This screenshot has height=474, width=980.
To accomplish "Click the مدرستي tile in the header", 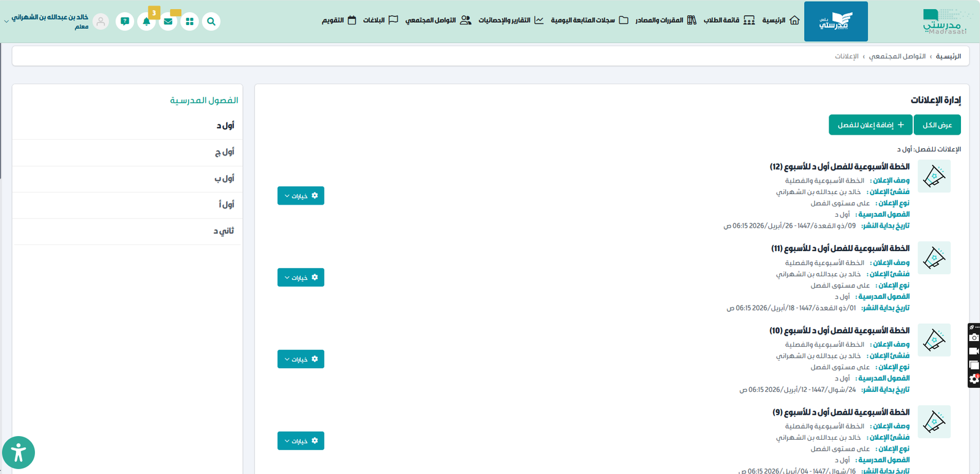I will coord(836,21).
